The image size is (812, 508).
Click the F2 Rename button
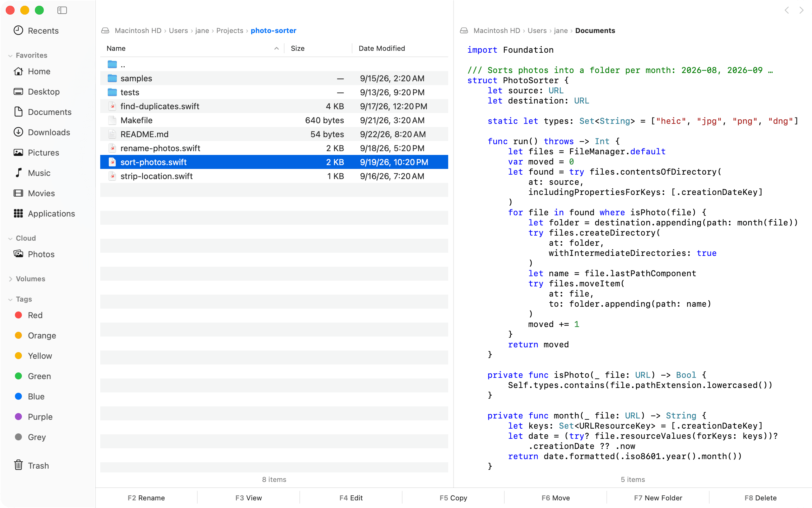click(x=146, y=498)
